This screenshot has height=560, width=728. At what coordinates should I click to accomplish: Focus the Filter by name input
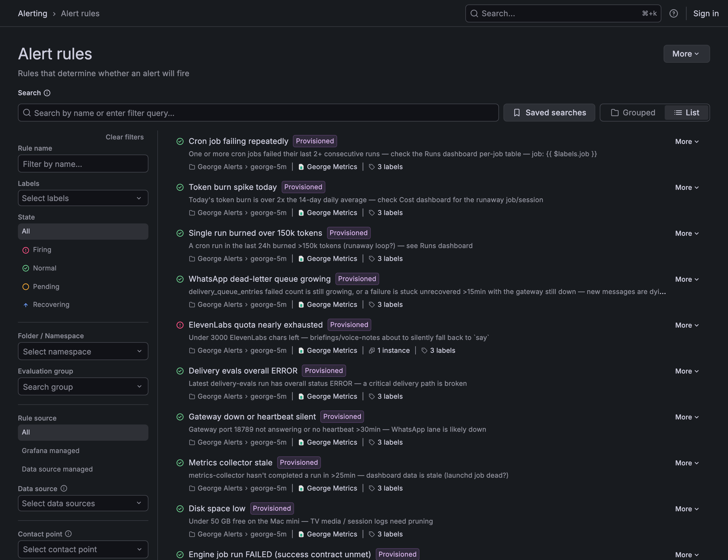[83, 164]
